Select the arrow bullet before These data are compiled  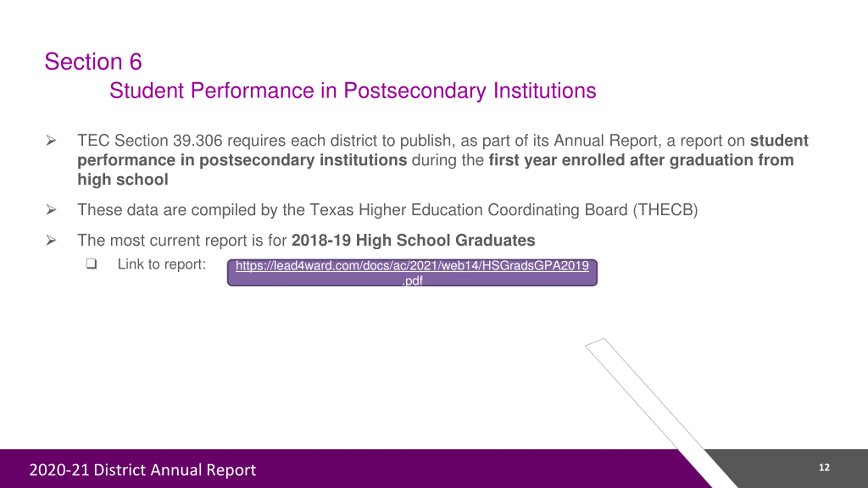pyautogui.click(x=51, y=210)
